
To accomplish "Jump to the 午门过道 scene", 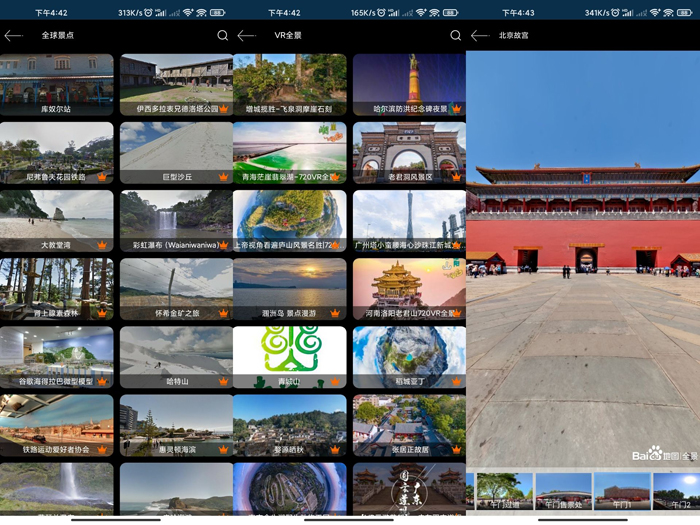I will pyautogui.click(x=505, y=492).
